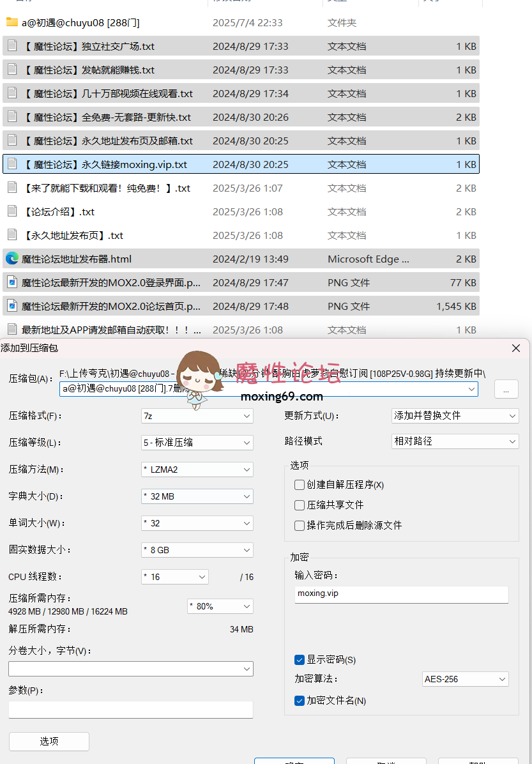The image size is (532, 764).
Task: Click the browse "..." button for archive path
Action: 506,389
